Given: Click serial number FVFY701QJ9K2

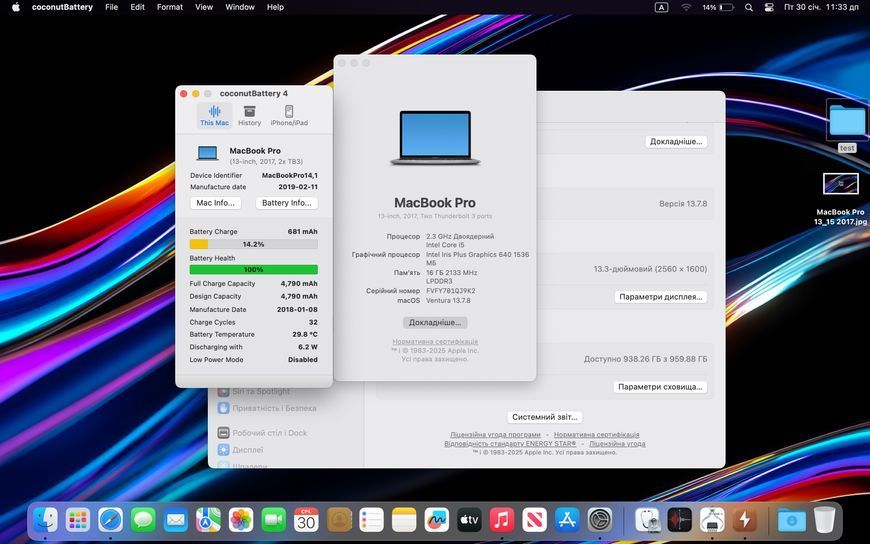Looking at the screenshot, I should click(451, 291).
